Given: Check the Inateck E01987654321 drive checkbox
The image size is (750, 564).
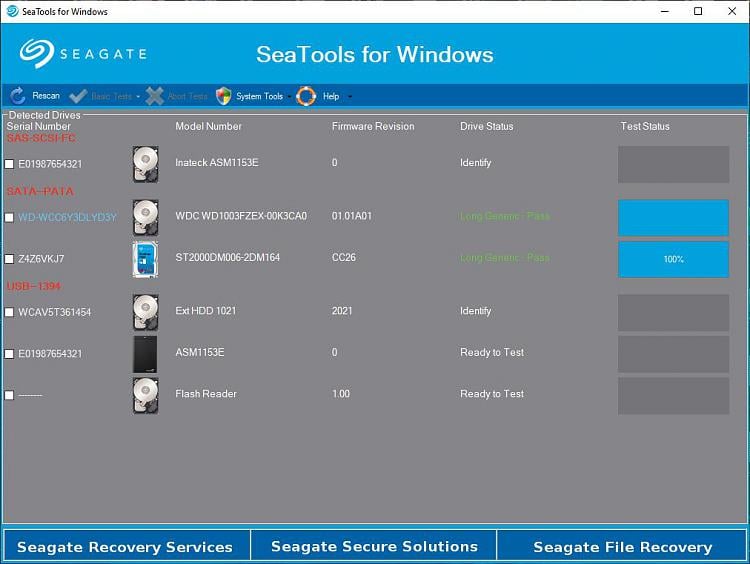Looking at the screenshot, I should tap(9, 164).
